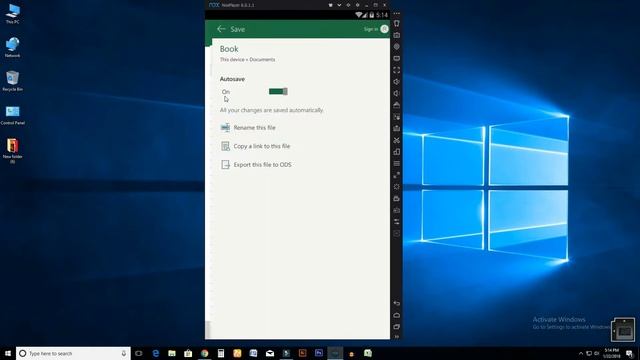
Task: Open This PC desktop icon
Action: [13, 14]
